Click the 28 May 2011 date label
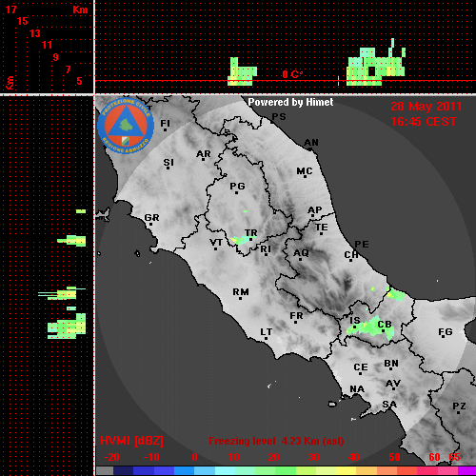Viewport: 476px width, 476px height. [426, 107]
